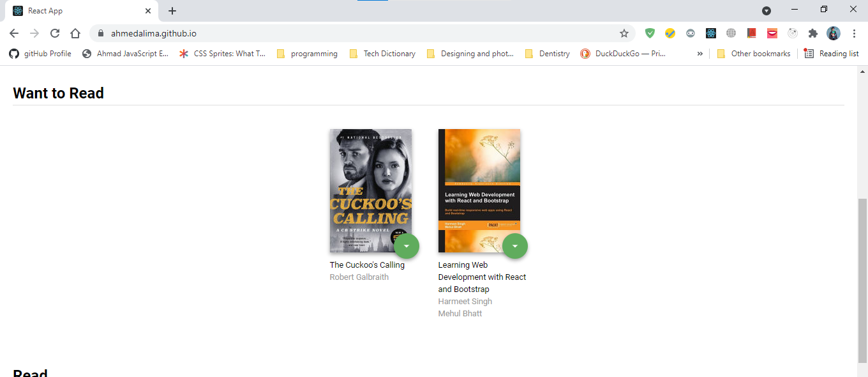Open the grey circular target extension
This screenshot has width=868, height=377.
point(793,33)
